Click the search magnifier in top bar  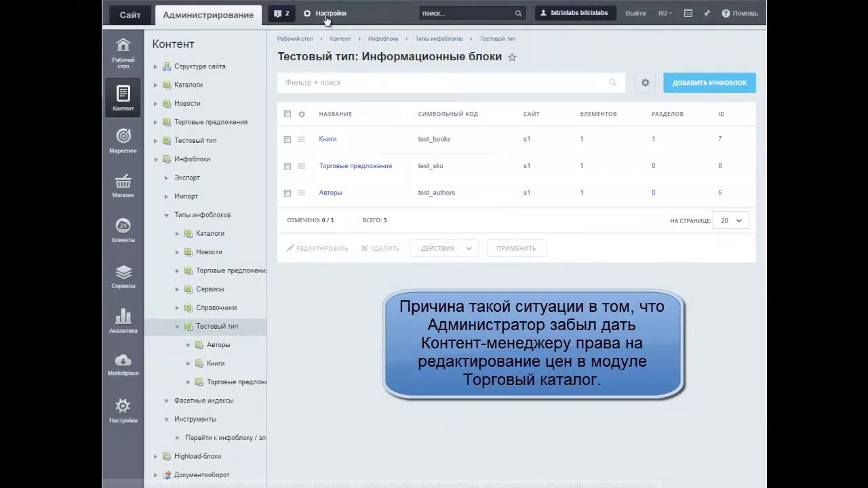click(518, 13)
